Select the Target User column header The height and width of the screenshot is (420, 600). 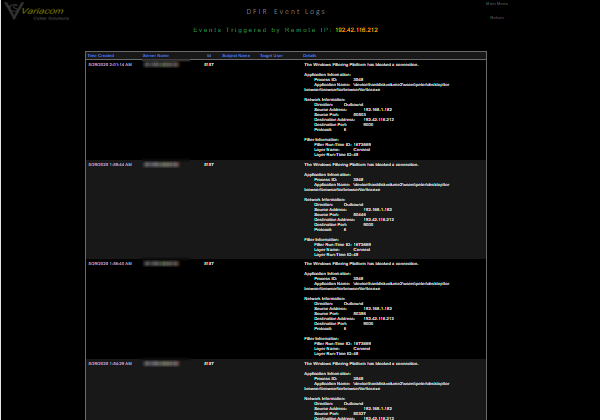[271, 56]
